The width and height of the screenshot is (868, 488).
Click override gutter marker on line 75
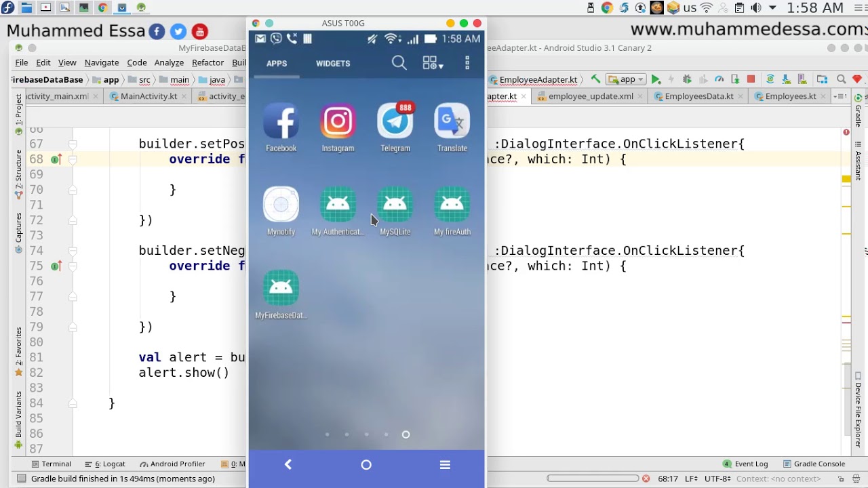56,266
